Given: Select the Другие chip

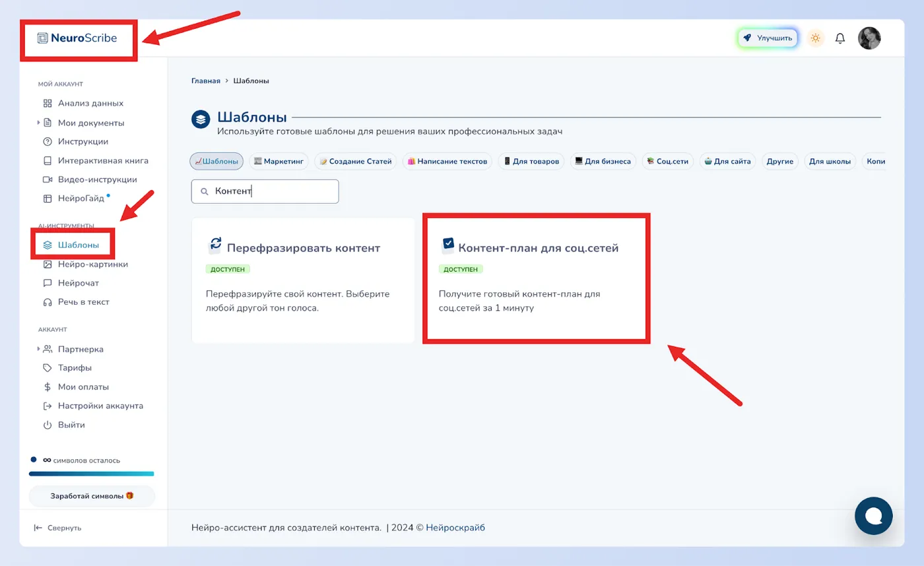Looking at the screenshot, I should pyautogui.click(x=780, y=161).
